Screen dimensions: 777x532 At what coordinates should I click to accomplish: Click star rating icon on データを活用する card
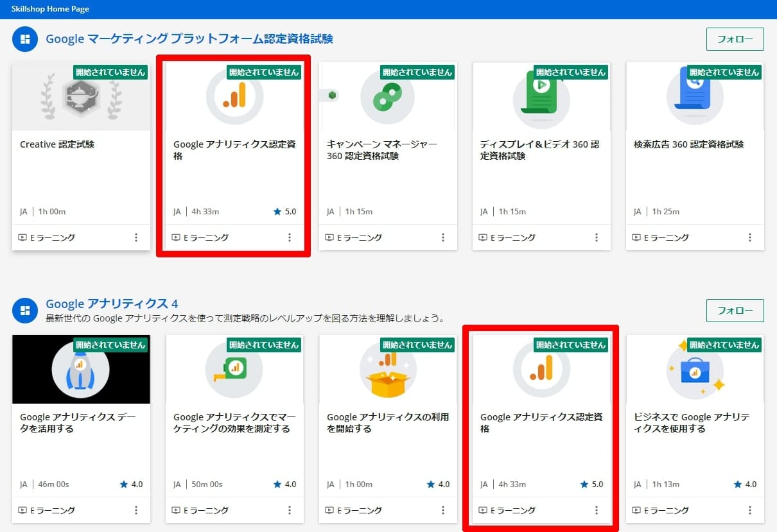[x=124, y=485]
